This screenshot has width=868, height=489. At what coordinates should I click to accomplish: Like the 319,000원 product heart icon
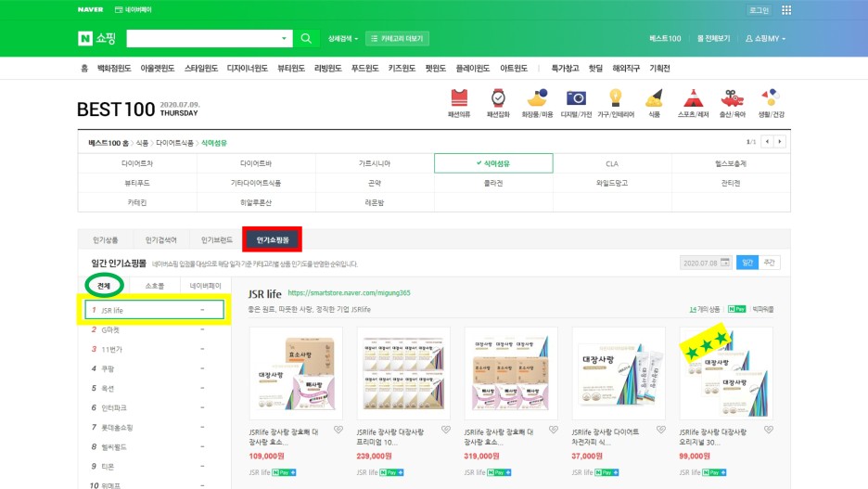pos(553,430)
